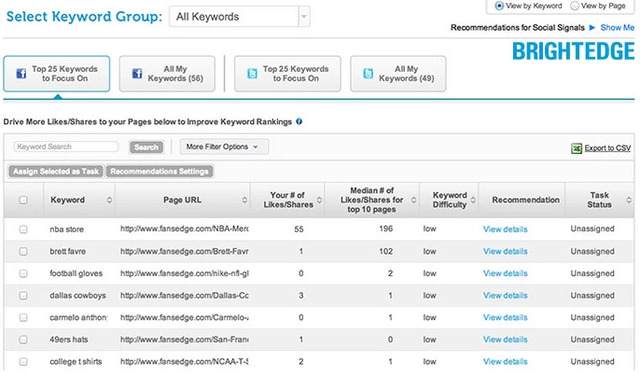640x375 pixels.
Task: Open the Facebook Top 25 Keywords tab
Action: click(x=57, y=74)
